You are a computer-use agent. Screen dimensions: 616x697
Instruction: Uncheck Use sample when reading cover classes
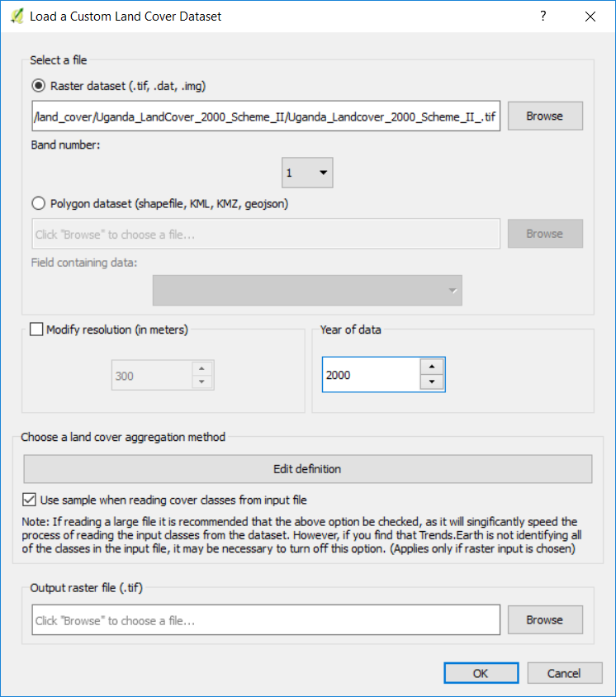(31, 500)
